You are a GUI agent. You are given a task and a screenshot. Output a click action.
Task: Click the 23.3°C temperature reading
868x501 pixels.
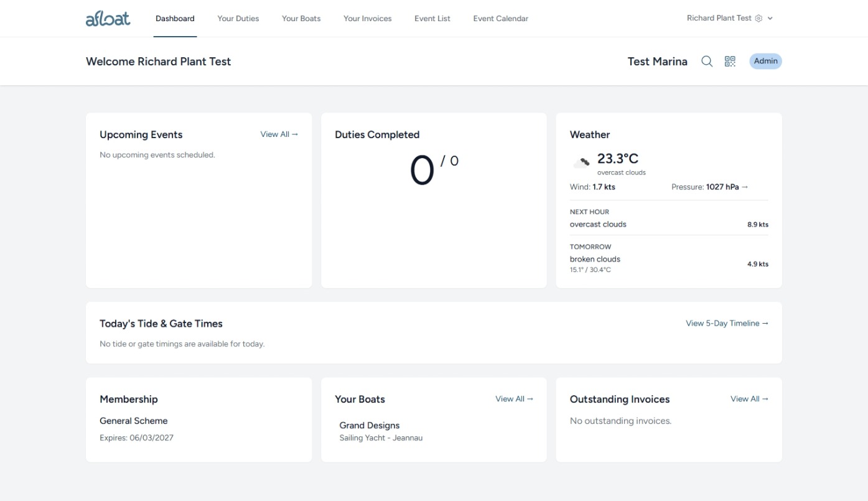618,159
